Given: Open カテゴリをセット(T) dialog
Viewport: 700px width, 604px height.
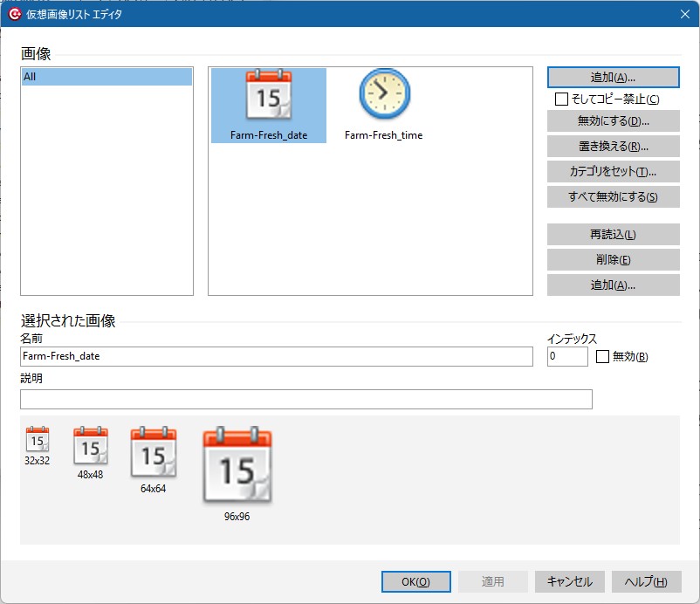Looking at the screenshot, I should (x=613, y=171).
